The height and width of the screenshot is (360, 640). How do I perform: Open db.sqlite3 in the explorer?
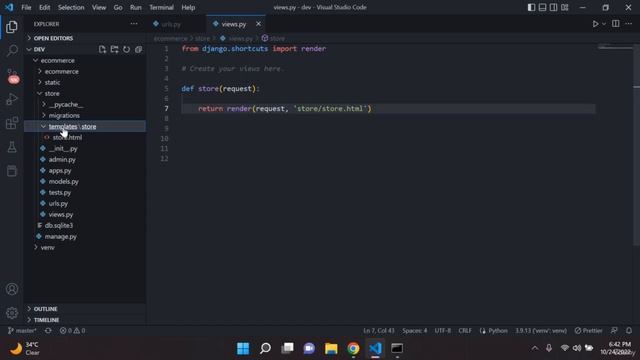85,225
